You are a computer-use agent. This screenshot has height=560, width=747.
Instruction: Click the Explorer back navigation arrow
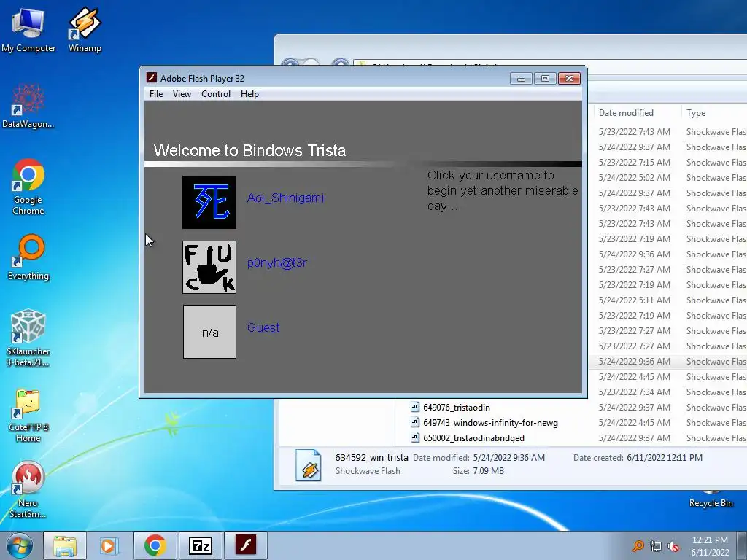click(290, 63)
